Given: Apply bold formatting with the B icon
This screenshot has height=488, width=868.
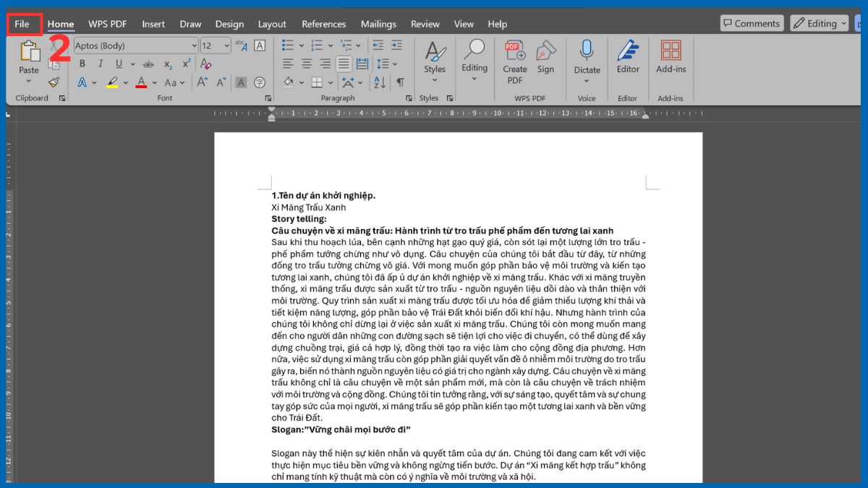Looking at the screenshot, I should [82, 64].
